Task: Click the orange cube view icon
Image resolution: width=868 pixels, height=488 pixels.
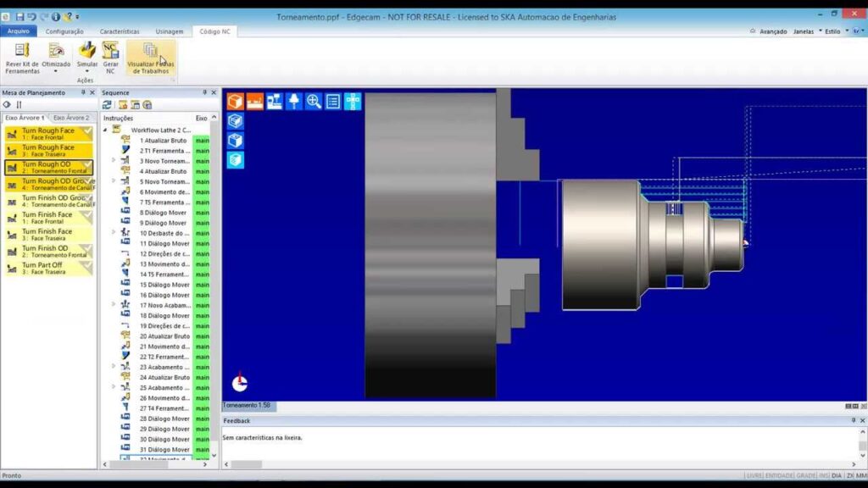Action: [x=235, y=102]
